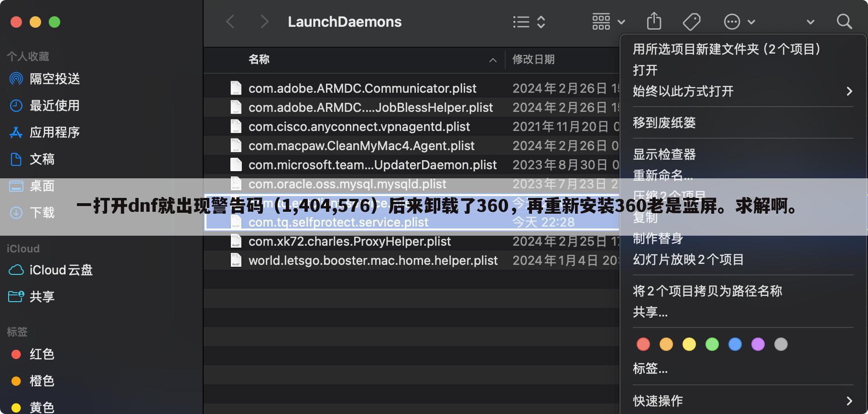Apply blue color tag in context menu
Screen dimensions: 868x414
(735, 344)
